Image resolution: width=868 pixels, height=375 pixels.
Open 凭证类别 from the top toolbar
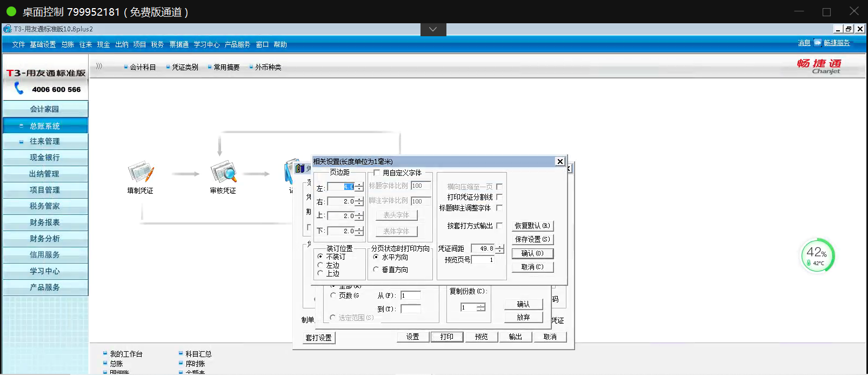pyautogui.click(x=185, y=67)
